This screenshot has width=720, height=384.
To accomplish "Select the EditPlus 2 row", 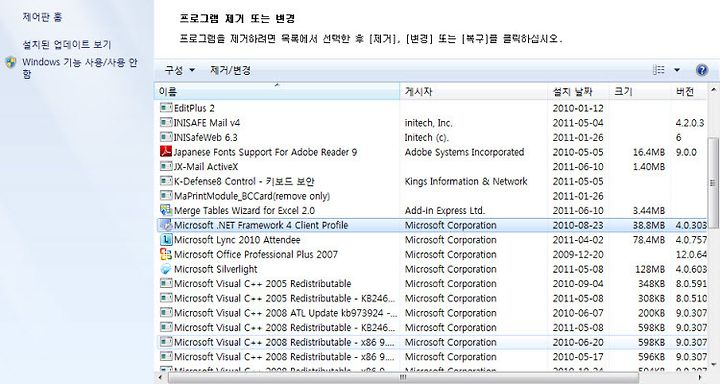I will click(431, 108).
